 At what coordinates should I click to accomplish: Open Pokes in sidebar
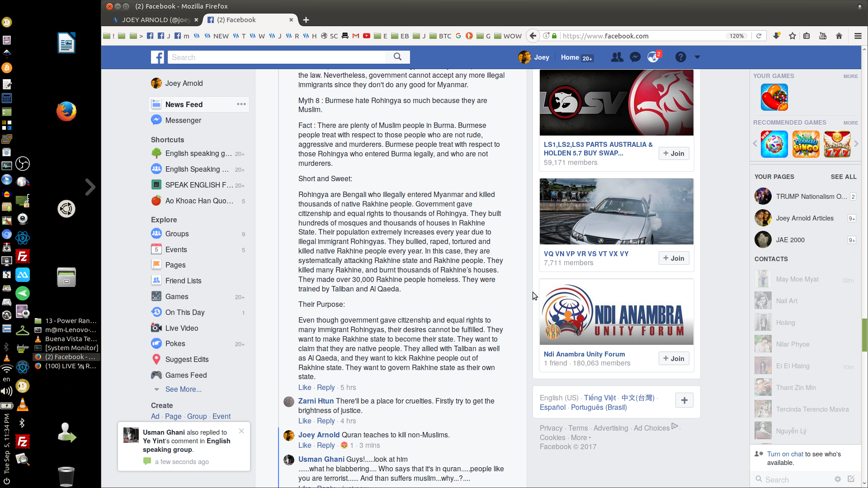tap(175, 343)
